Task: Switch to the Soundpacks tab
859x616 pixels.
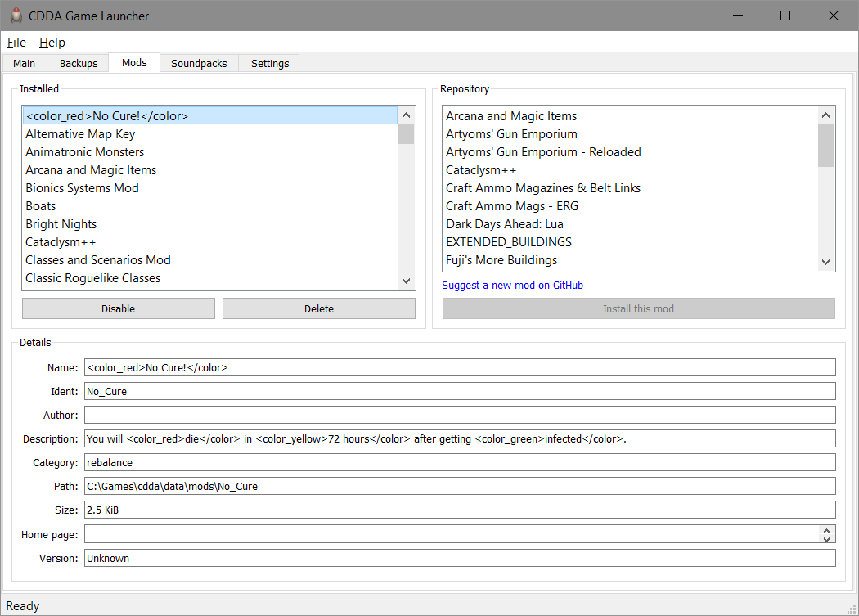Action: click(199, 63)
